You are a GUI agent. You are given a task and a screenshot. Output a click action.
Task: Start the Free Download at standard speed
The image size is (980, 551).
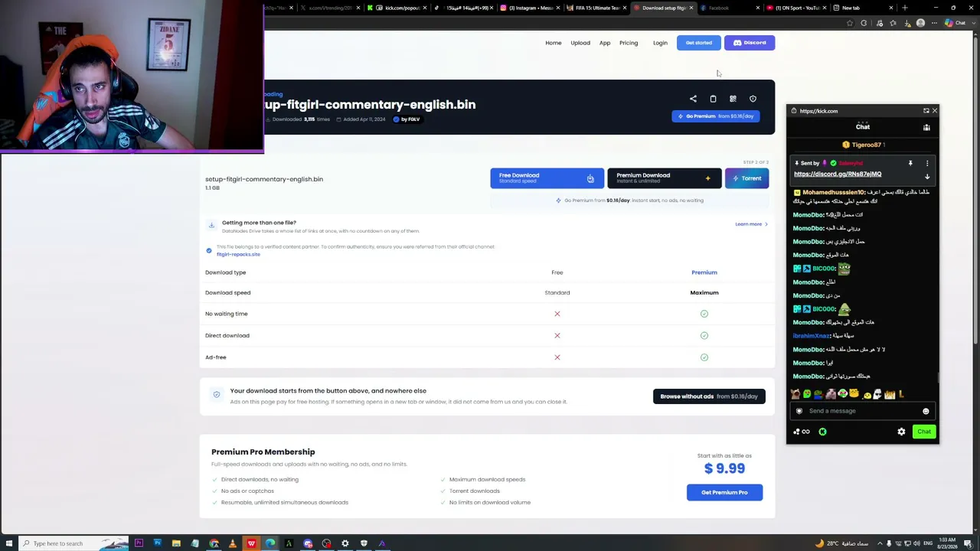[x=547, y=178]
